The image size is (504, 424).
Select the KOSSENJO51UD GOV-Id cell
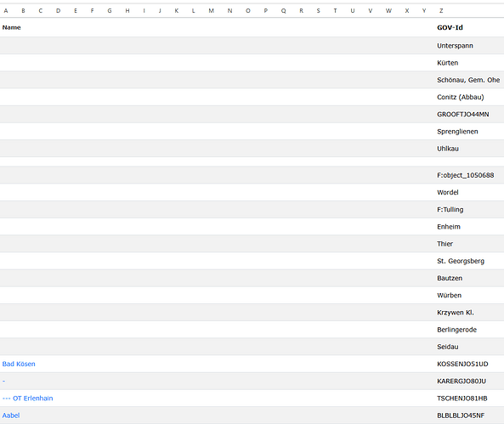(x=462, y=364)
